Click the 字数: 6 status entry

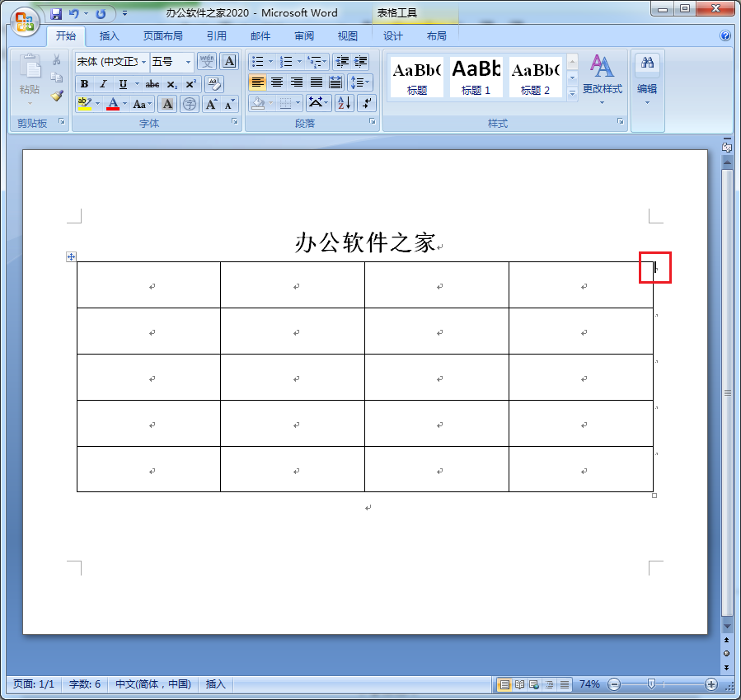click(x=85, y=684)
